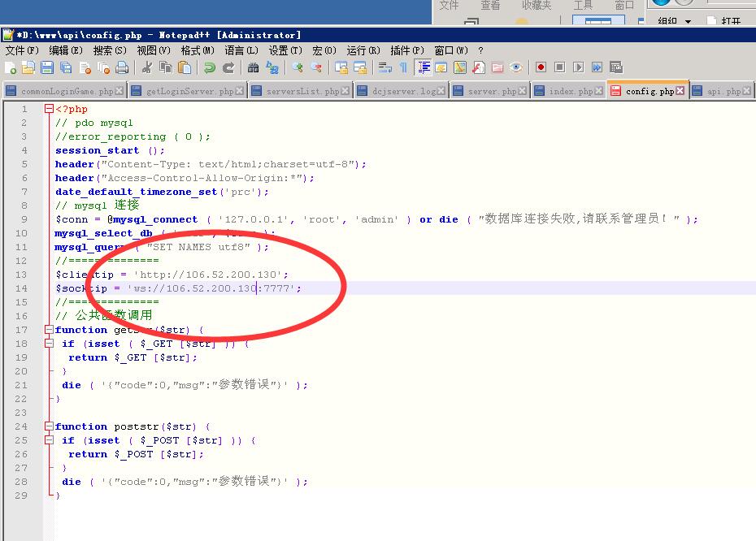756x541 pixels.
Task: Open the 搜索(S) menu
Action: [109, 50]
